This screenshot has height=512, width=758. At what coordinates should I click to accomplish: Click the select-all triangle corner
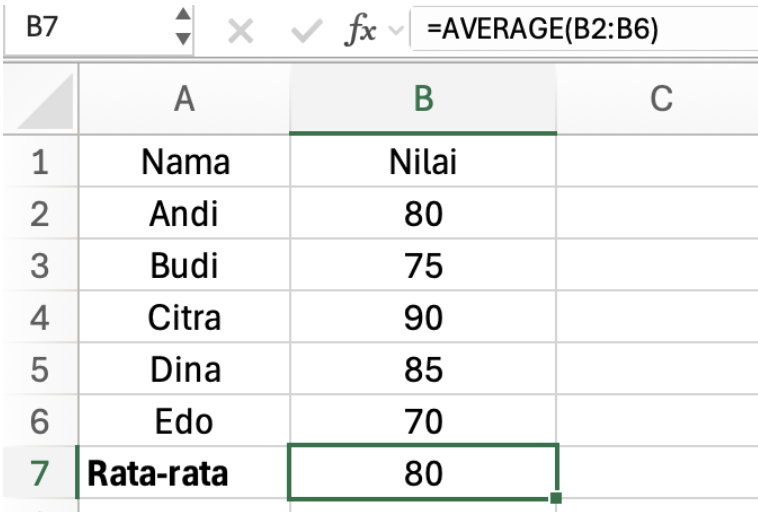click(38, 99)
